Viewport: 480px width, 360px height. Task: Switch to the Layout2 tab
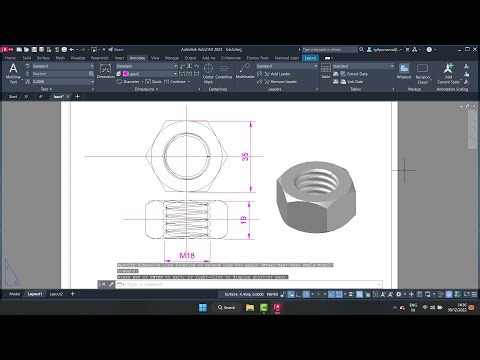point(56,294)
